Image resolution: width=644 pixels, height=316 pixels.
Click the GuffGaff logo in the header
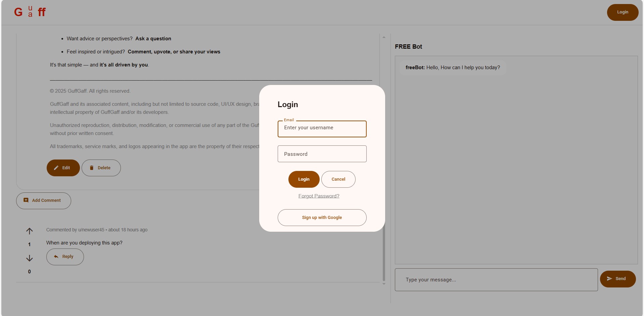point(30,12)
